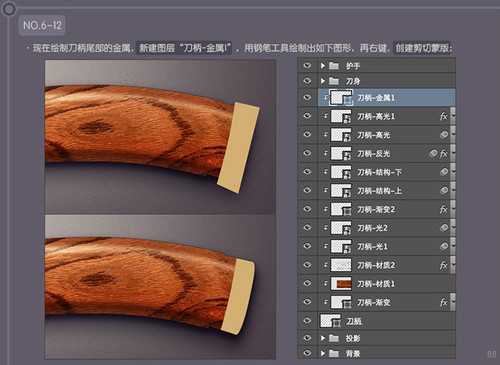Toggle visibility of 刀柄-反光 layer
The image size is (500, 365).
pyautogui.click(x=307, y=153)
